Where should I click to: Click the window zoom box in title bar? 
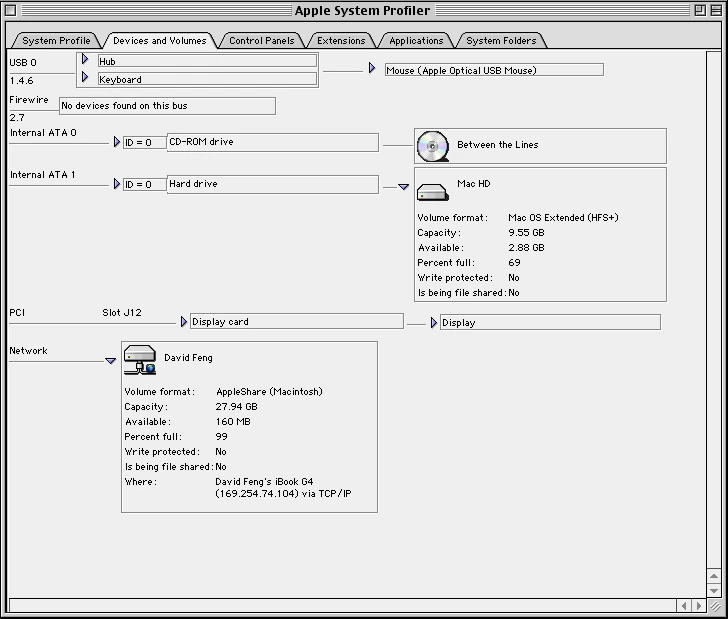point(700,10)
